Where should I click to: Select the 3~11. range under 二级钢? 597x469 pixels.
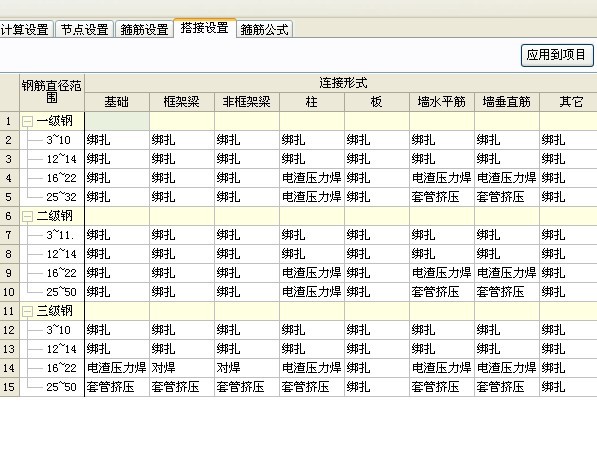click(60, 235)
